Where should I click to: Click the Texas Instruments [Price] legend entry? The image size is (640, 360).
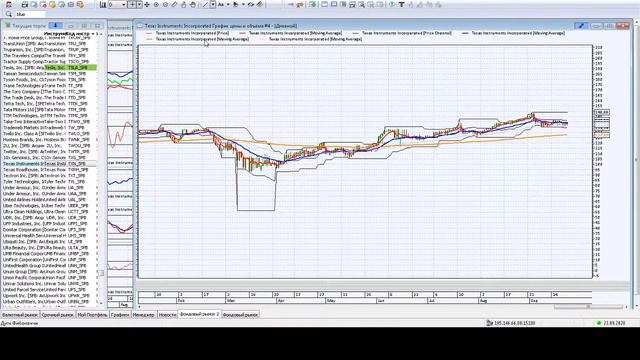pos(187,33)
